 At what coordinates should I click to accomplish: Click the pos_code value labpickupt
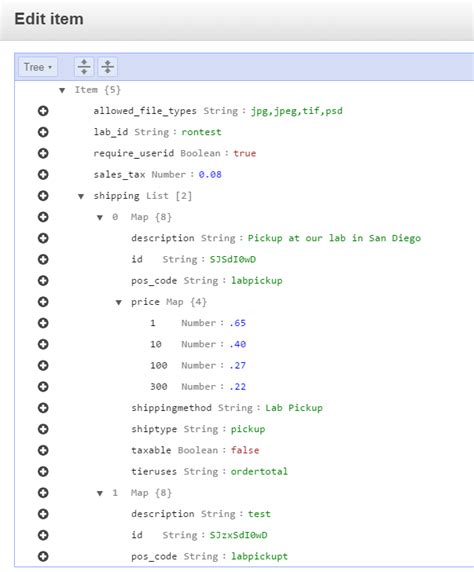[259, 557]
